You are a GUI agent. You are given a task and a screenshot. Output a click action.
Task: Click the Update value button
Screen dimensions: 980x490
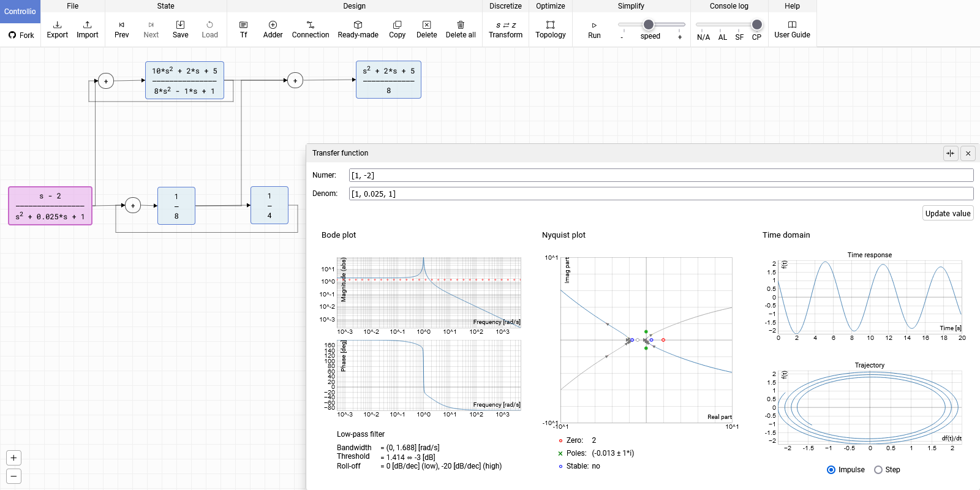tap(948, 213)
